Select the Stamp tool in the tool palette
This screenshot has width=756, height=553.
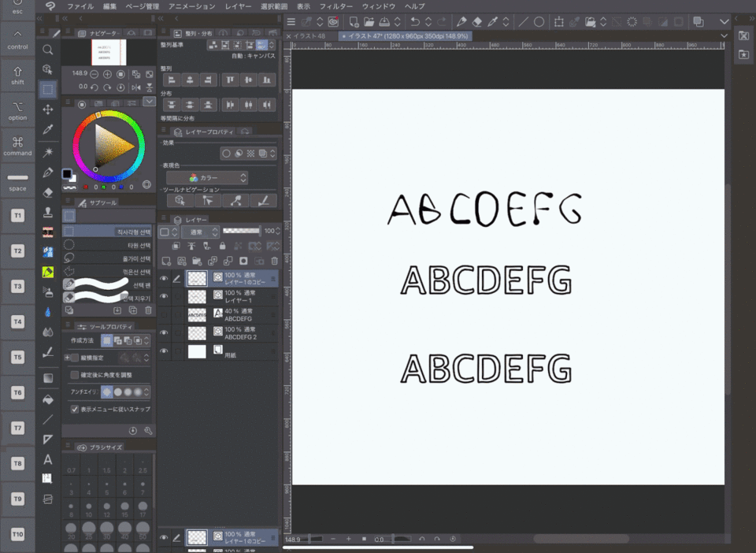(x=48, y=212)
